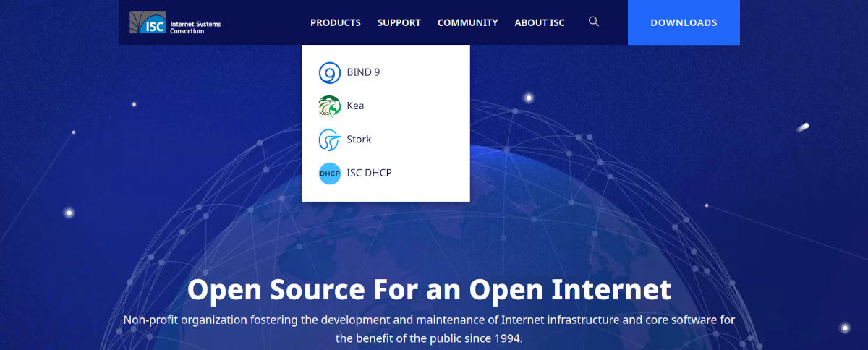Open the ABOUT ISC menu
The image size is (868, 350).
(540, 22)
